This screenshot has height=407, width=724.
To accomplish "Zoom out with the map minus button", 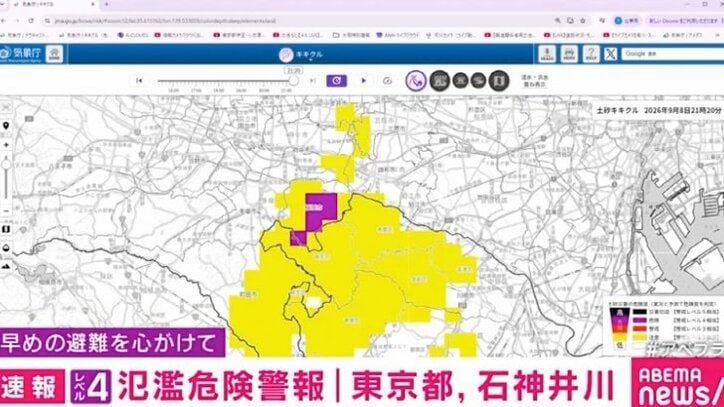I will (x=6, y=211).
